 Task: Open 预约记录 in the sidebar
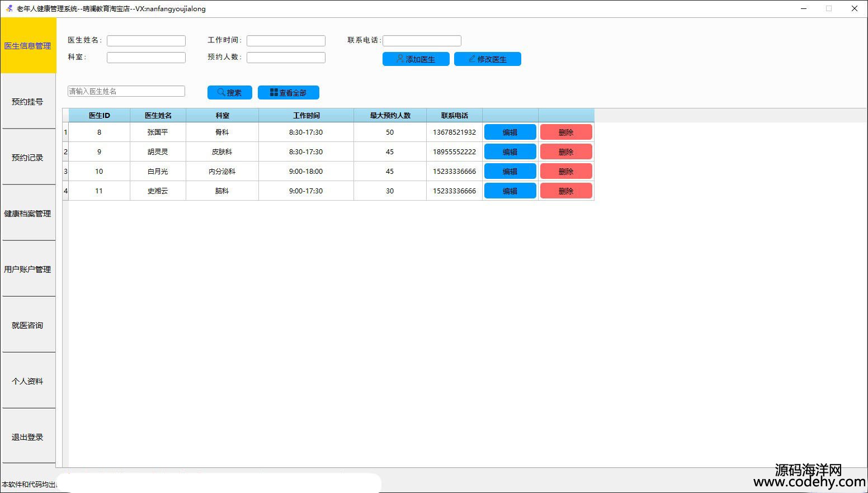coord(27,158)
